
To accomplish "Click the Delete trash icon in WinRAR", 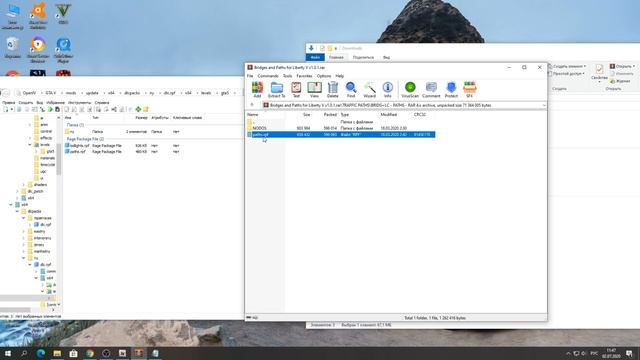I will click(333, 89).
